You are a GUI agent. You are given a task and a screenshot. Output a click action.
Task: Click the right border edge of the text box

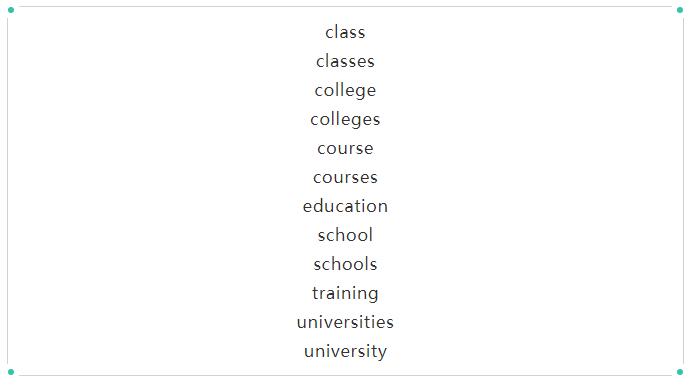pyautogui.click(x=683, y=191)
